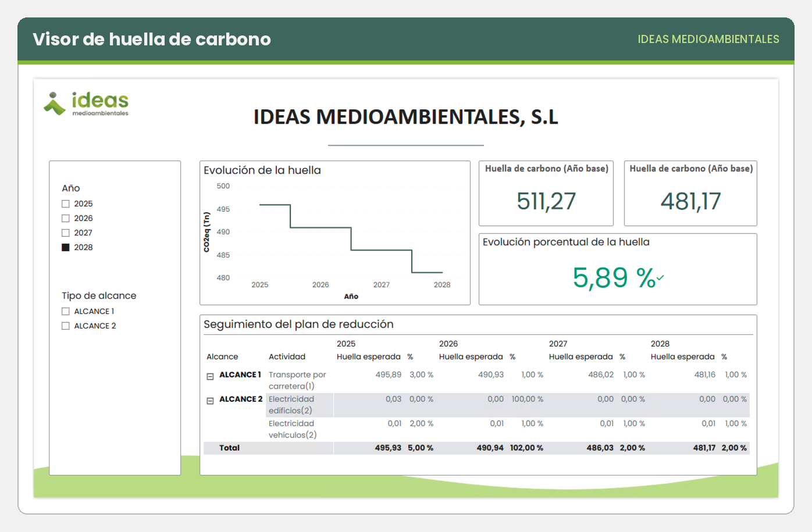Sort by the Alcance column header

click(222, 356)
